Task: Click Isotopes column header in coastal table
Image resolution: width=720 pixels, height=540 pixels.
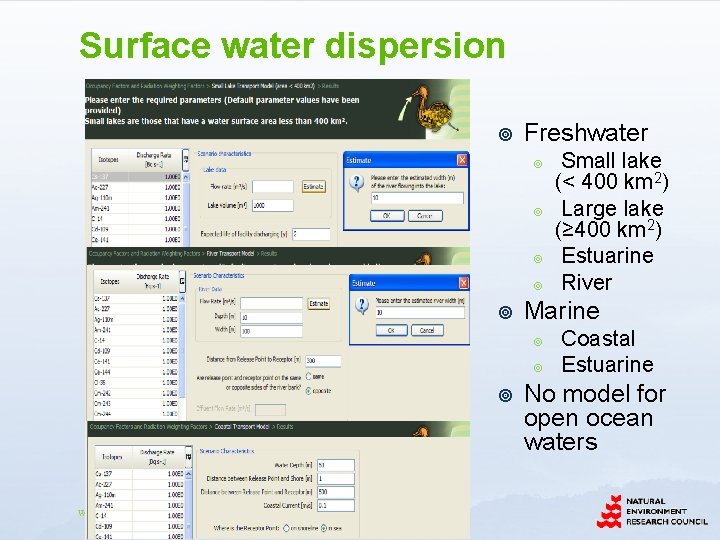Action: 112,457
